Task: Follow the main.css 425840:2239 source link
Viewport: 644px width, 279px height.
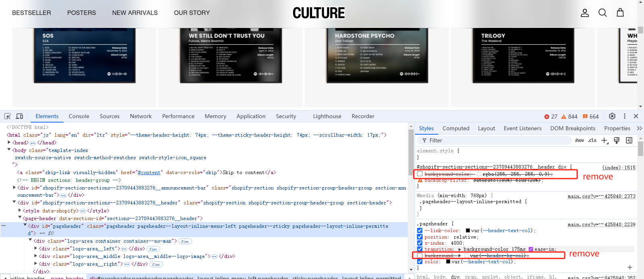Action: click(x=601, y=225)
